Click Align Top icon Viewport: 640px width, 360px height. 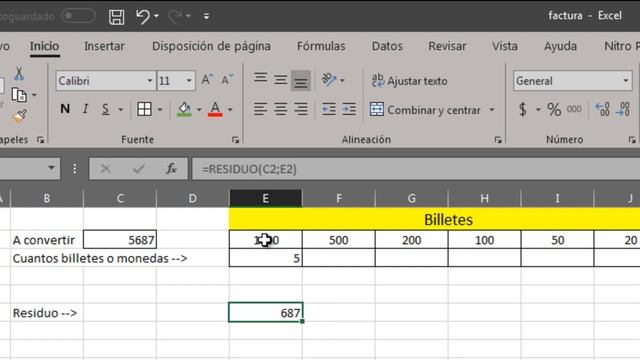(260, 79)
